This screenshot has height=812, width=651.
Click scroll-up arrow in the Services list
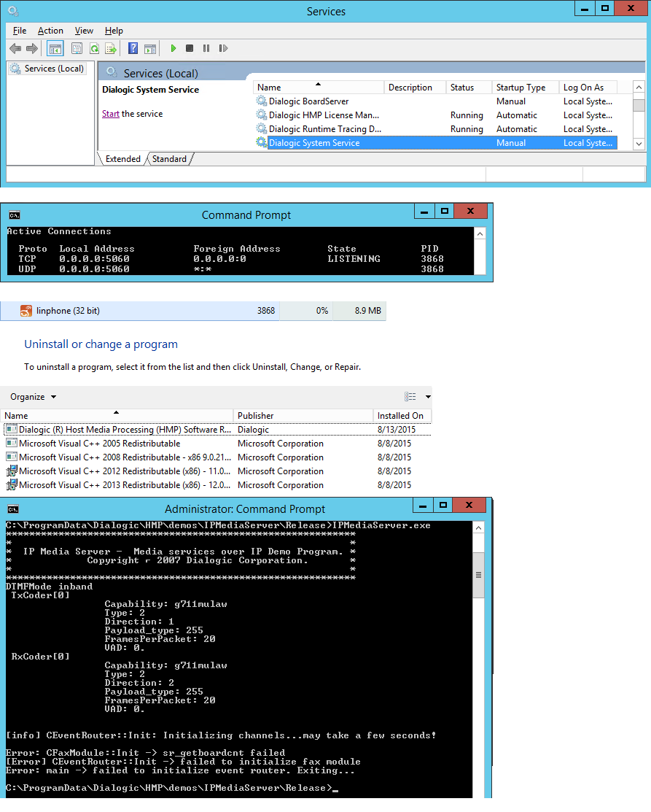pos(639,88)
